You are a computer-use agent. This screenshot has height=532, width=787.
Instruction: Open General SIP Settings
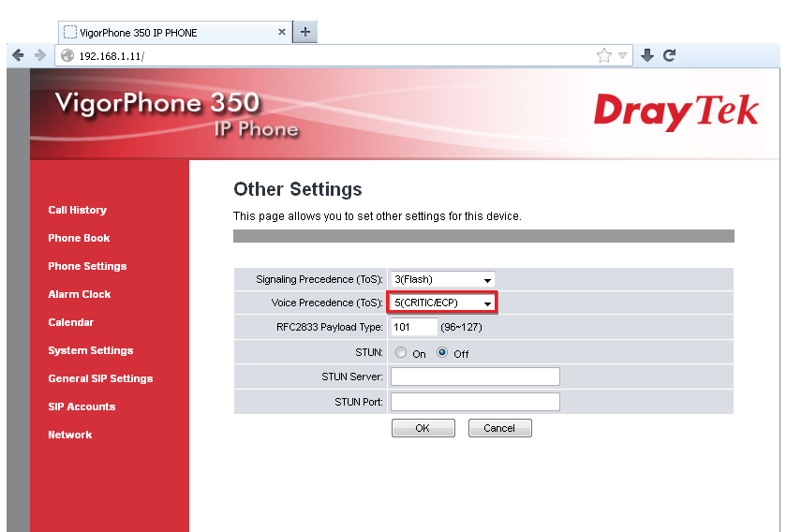click(100, 378)
